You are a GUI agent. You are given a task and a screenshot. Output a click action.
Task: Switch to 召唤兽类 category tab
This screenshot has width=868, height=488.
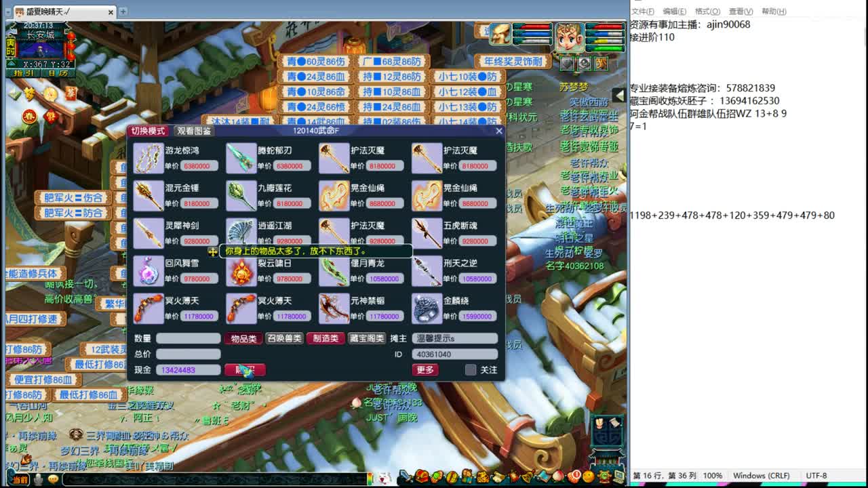point(284,338)
